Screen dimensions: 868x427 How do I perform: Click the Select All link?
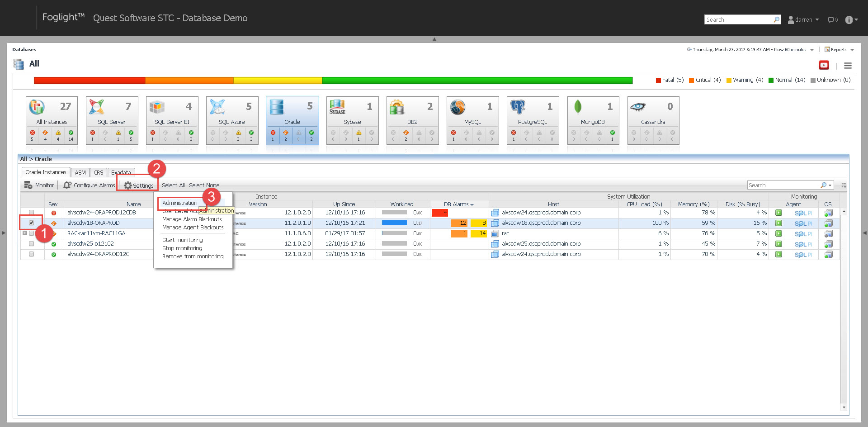173,185
